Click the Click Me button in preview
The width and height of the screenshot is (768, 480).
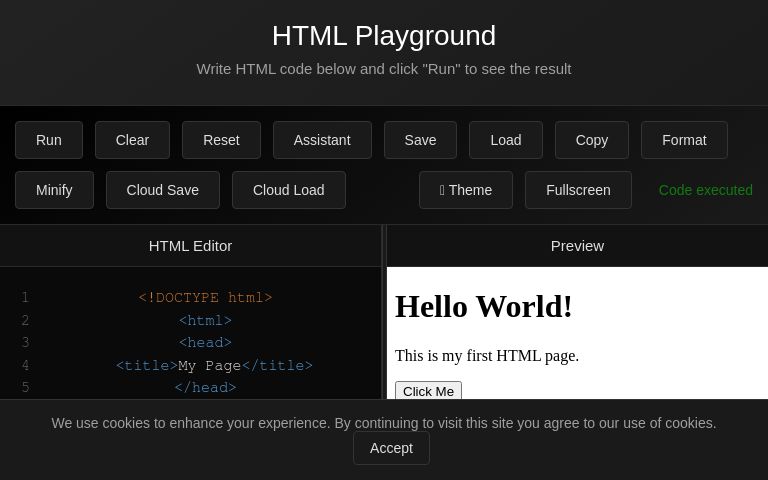pos(429,391)
